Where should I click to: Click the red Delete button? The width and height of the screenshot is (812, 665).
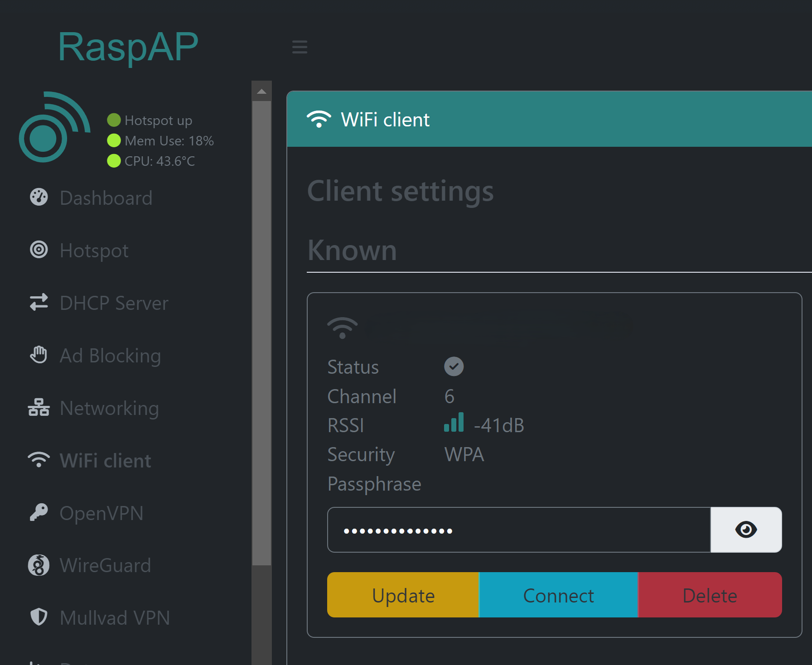710,595
